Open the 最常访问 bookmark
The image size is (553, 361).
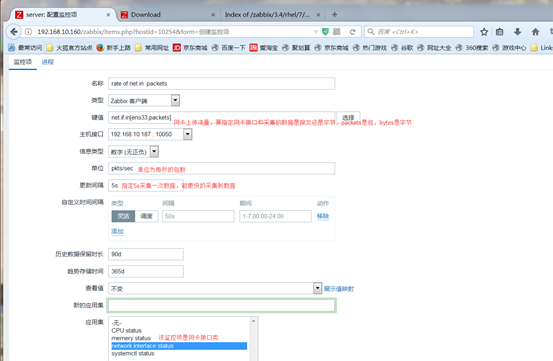point(25,47)
